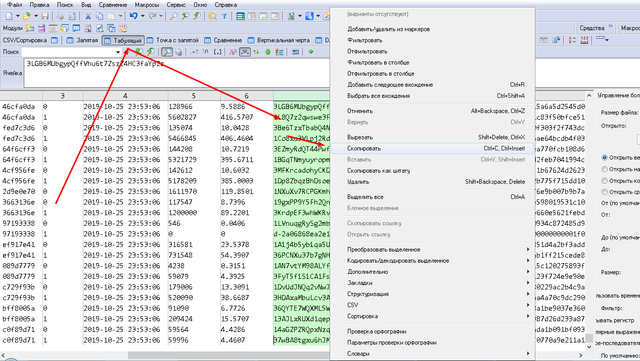This screenshot has width=640, height=361.
Task: Toggle the match case A icon
Action: coord(233,52)
